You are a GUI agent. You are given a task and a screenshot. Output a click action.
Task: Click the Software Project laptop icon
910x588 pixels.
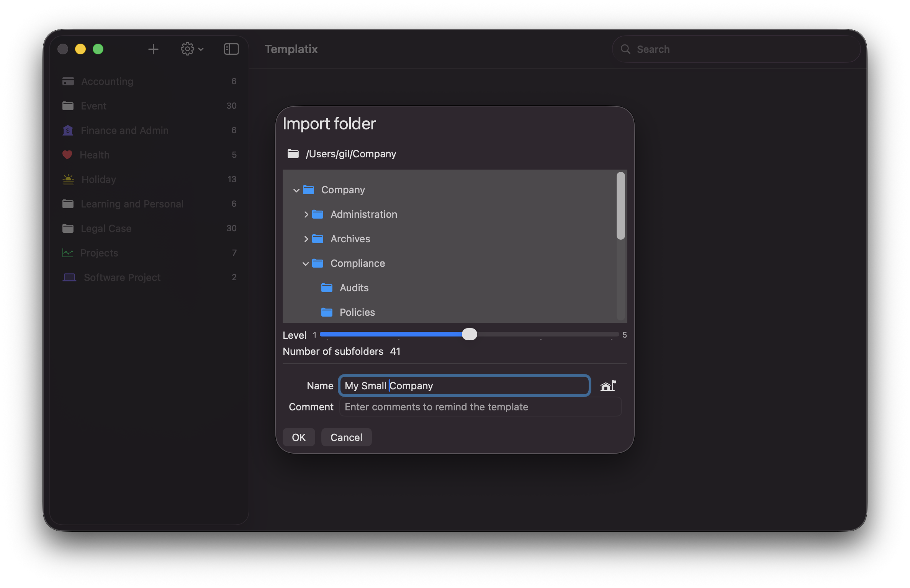point(69,277)
